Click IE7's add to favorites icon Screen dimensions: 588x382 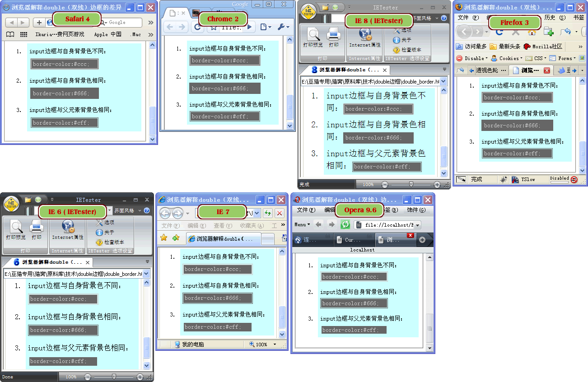click(176, 238)
